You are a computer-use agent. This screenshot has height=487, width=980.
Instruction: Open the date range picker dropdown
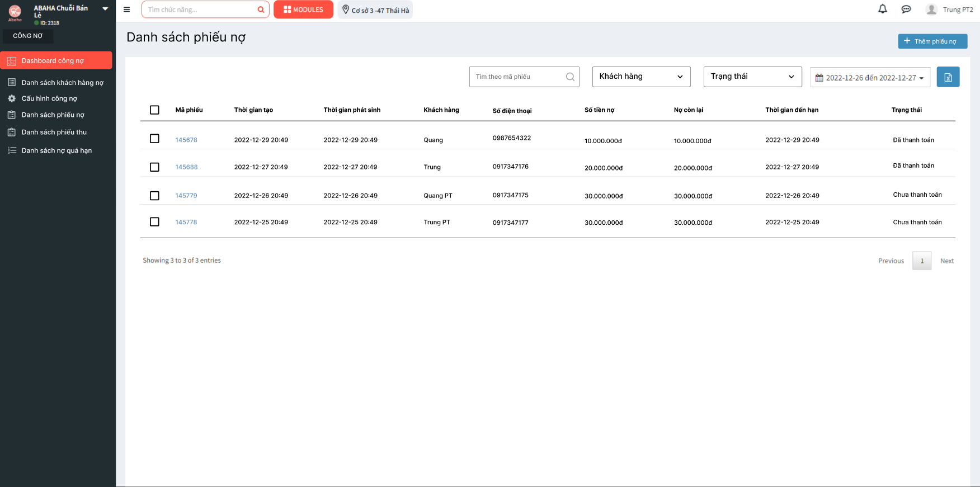tap(870, 78)
